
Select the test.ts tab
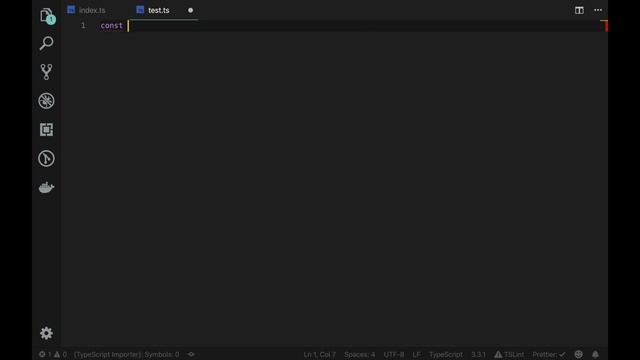coord(159,10)
